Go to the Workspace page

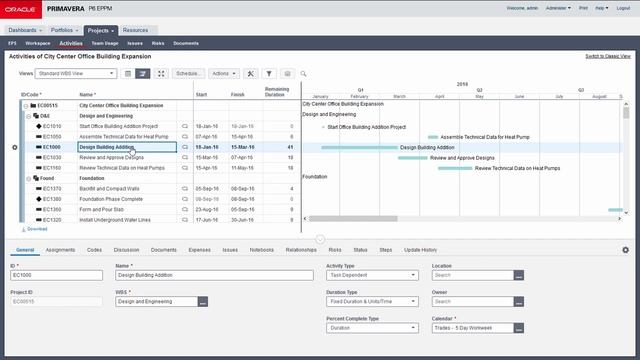38,43
